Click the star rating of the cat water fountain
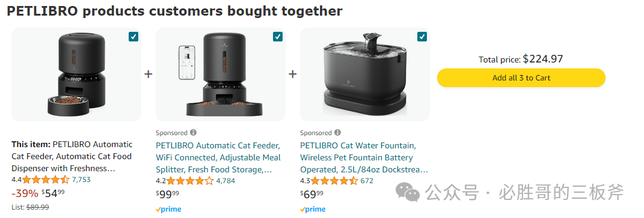This screenshot has height=218, width=644. tap(334, 181)
